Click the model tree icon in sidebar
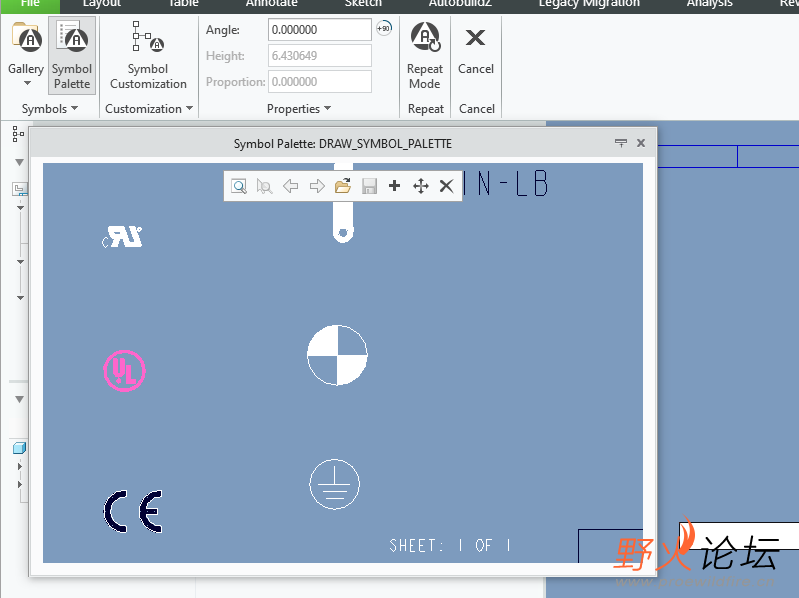This screenshot has width=799, height=598. click(x=18, y=133)
